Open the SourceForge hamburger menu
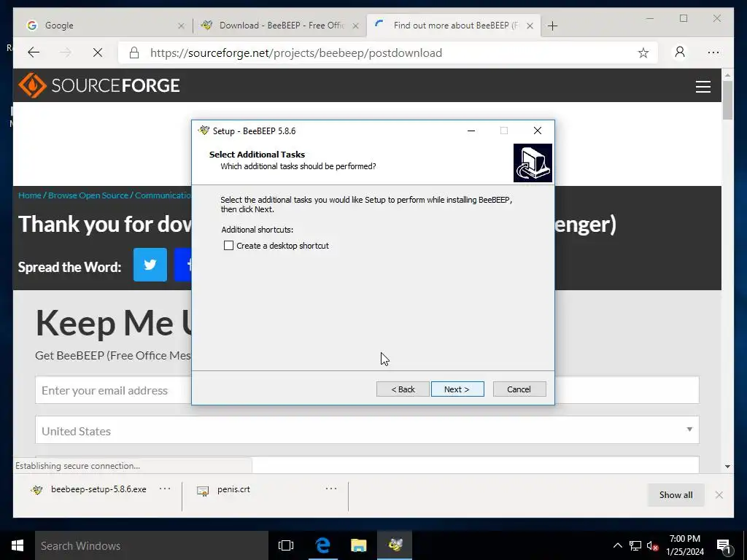The height and width of the screenshot is (560, 747). pos(703,86)
